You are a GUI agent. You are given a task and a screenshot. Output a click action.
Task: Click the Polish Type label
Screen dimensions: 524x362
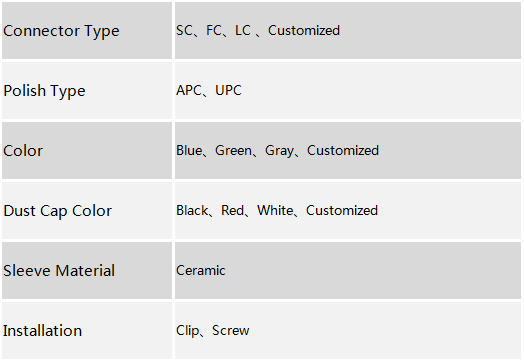tap(44, 91)
